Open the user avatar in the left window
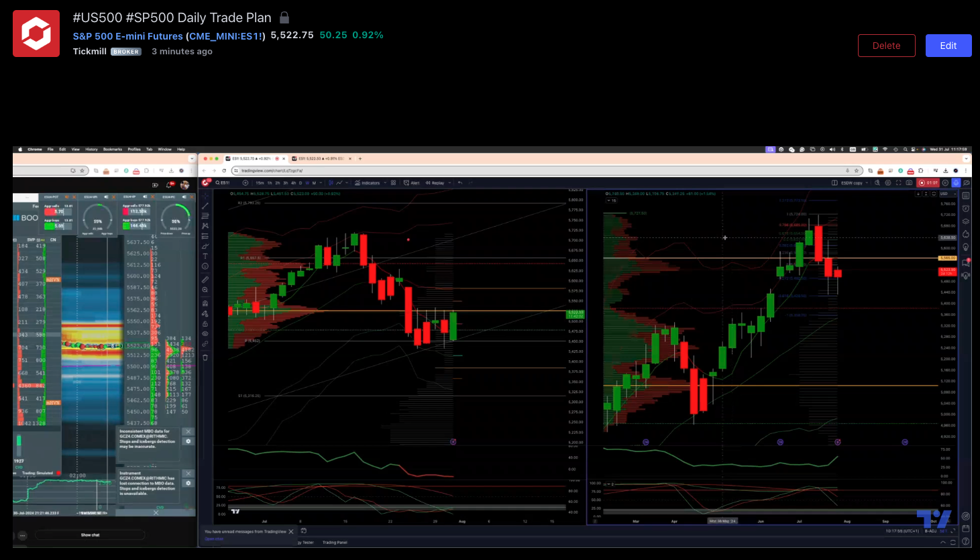Screen dimensions: 980x560 [184, 185]
